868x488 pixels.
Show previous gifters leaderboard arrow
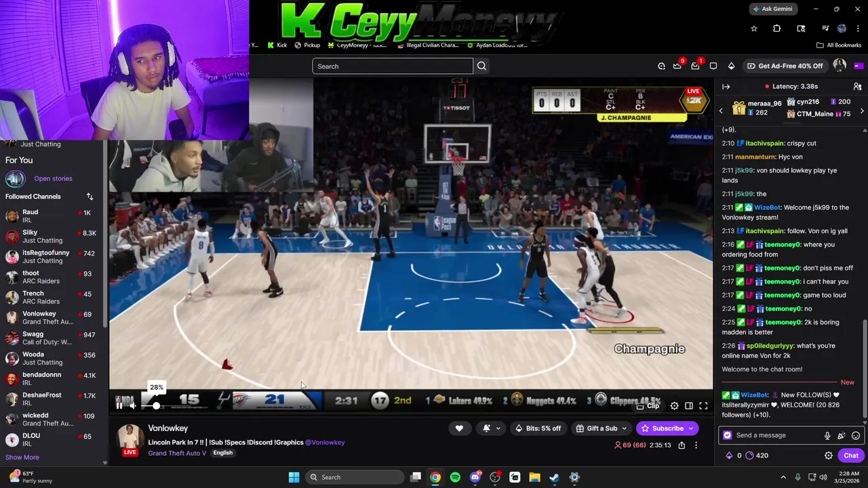coord(721,110)
